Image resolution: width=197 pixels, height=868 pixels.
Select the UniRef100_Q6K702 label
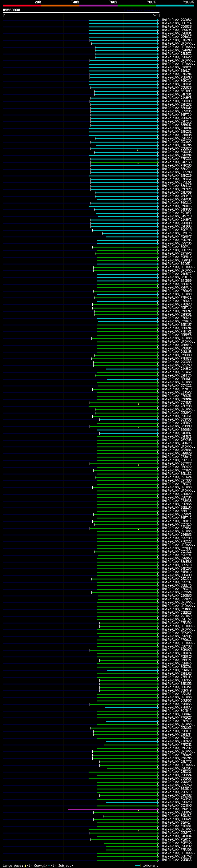[176, 857]
